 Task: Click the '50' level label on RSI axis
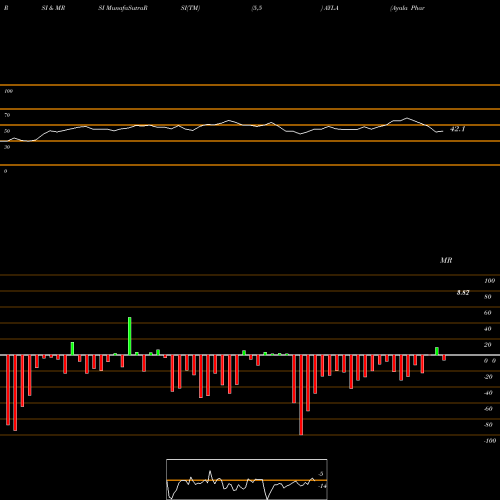[7, 131]
